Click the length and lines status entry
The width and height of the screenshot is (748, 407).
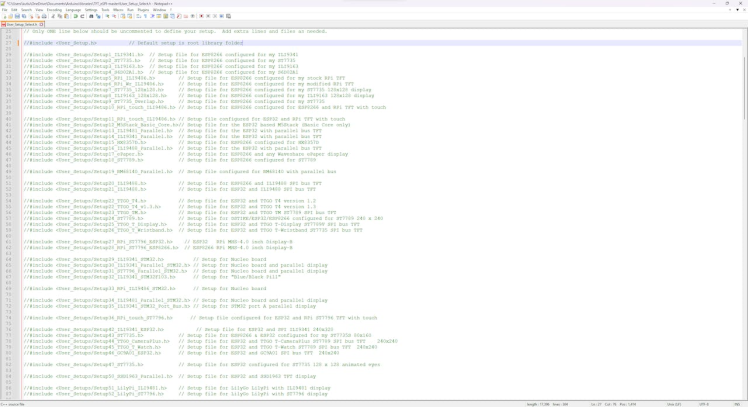547,404
